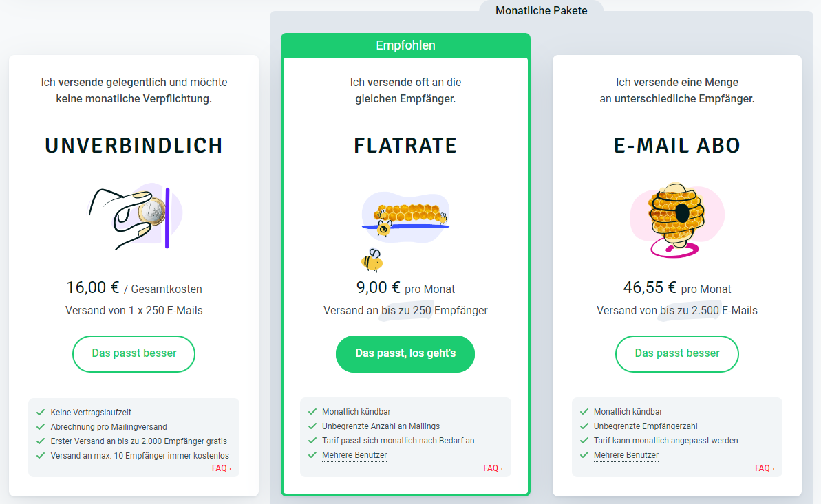The height and width of the screenshot is (504, 821).
Task: Click the checkmark beside Unbegrenzte Anzahl an Mailings
Action: coord(312,426)
